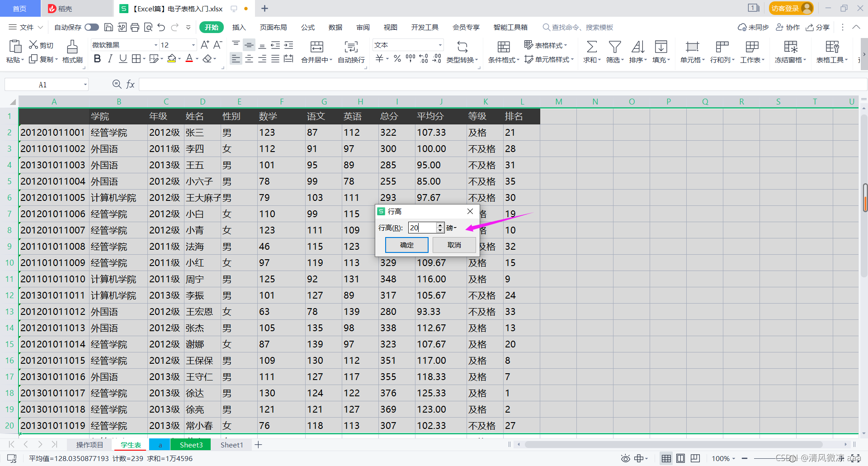This screenshot has height=466, width=868.
Task: Click the Sort (排序) icon
Action: 638,47
